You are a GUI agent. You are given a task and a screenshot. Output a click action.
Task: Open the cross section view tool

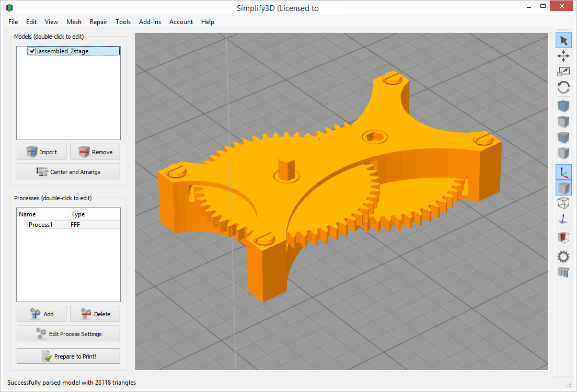(563, 237)
